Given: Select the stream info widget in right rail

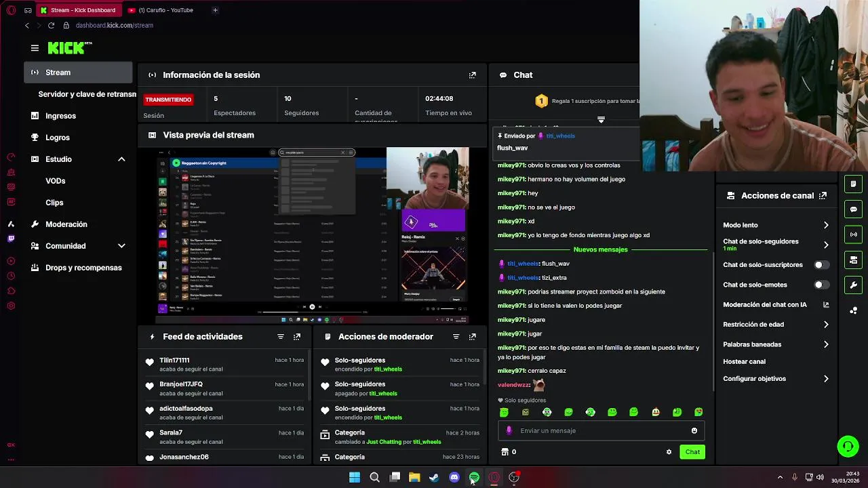Looking at the screenshot, I should [x=854, y=235].
